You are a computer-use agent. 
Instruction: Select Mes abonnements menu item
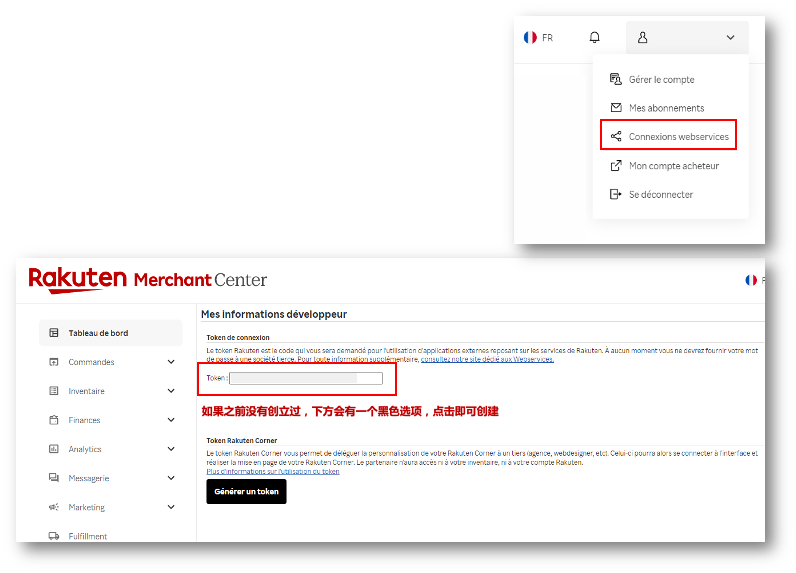[667, 108]
